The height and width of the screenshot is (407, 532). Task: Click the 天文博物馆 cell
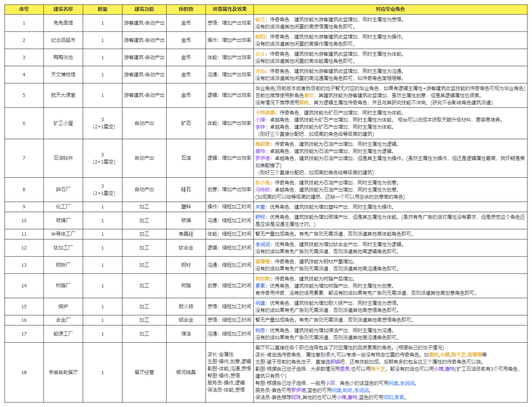tap(63, 75)
